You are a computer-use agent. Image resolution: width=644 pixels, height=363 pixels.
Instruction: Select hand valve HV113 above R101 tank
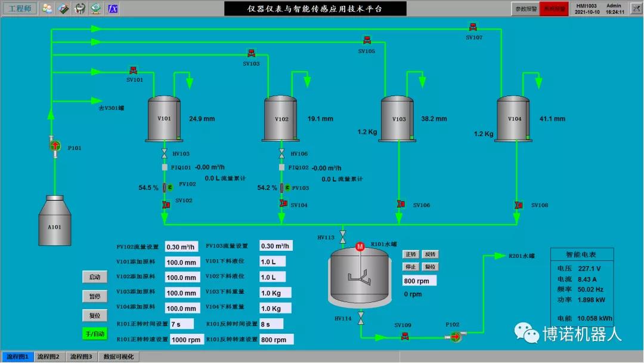click(x=342, y=236)
